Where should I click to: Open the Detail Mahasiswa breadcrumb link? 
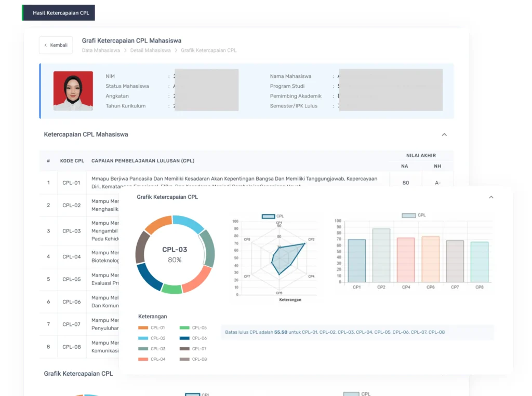150,50
